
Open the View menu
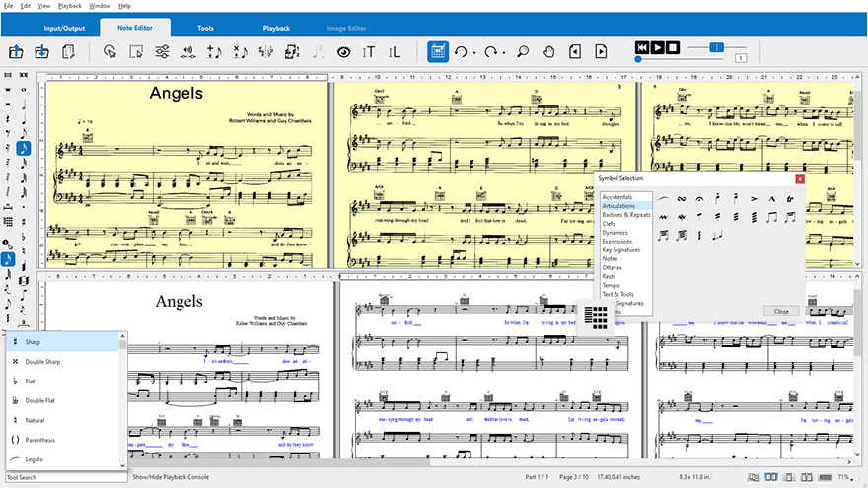[x=43, y=6]
